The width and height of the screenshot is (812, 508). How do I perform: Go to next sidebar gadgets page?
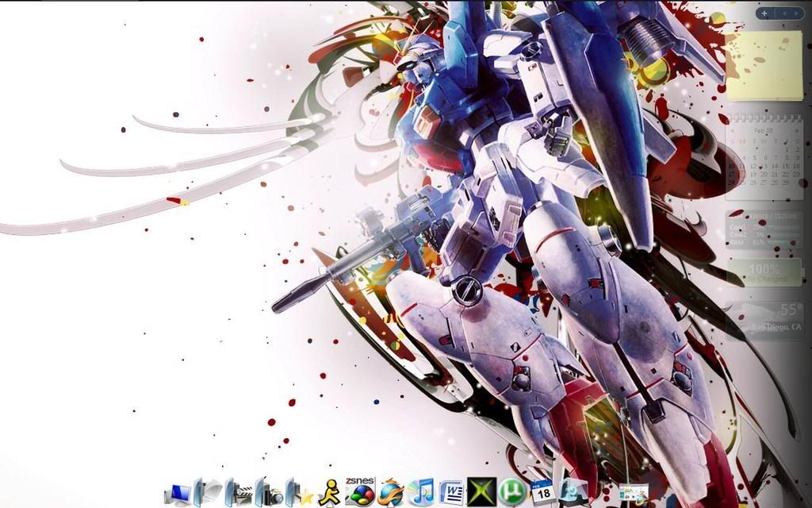click(796, 13)
